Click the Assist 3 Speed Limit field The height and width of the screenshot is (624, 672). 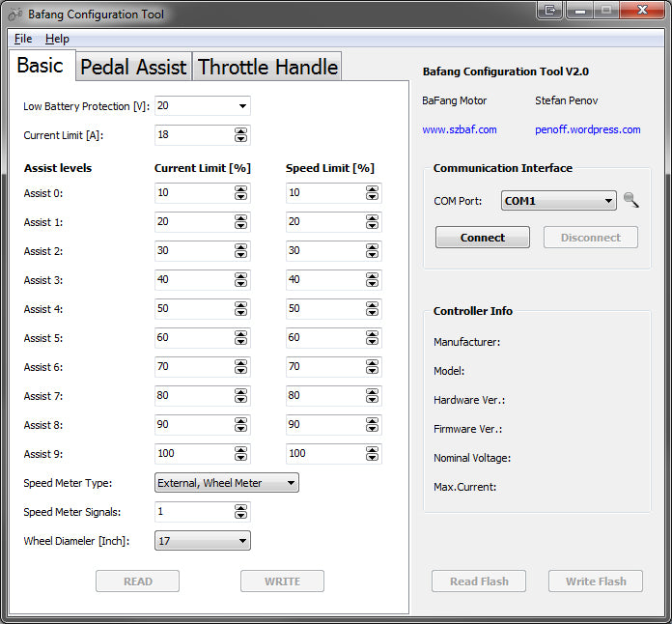(323, 280)
